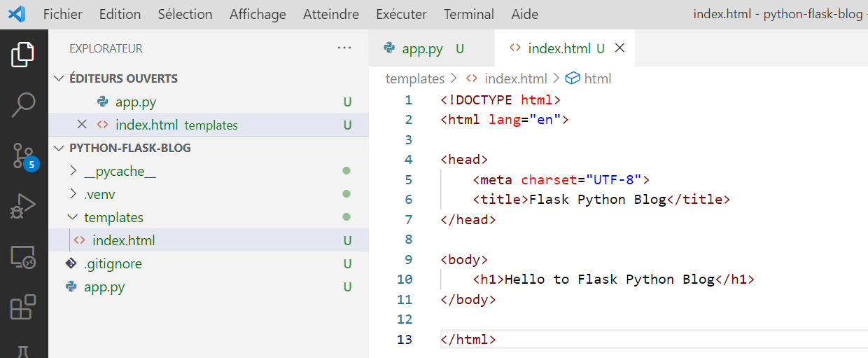This screenshot has width=868, height=358.
Task: Close the index.html editor tab
Action: point(619,48)
